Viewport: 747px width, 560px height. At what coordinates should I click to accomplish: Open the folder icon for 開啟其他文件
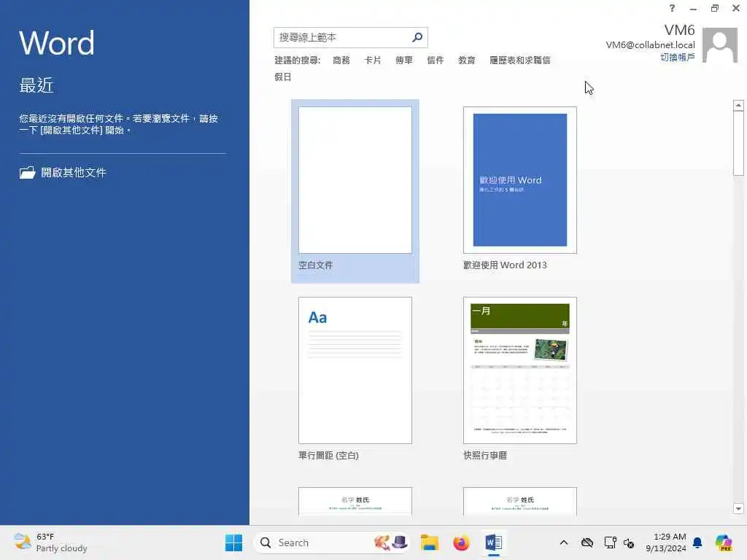pos(27,172)
